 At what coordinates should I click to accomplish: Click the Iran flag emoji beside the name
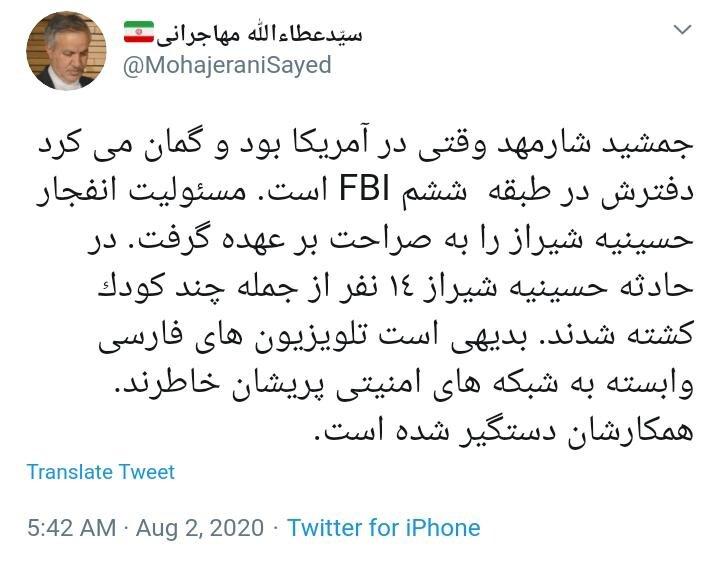tap(138, 31)
